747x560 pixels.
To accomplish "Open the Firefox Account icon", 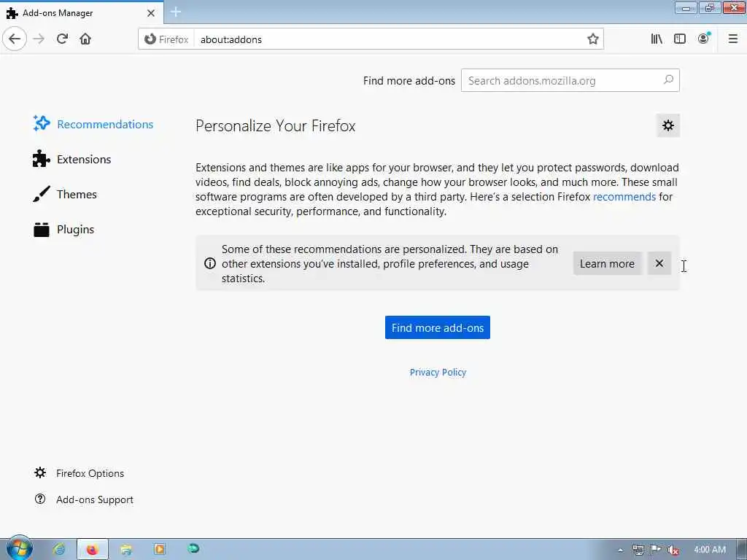I will click(x=704, y=39).
